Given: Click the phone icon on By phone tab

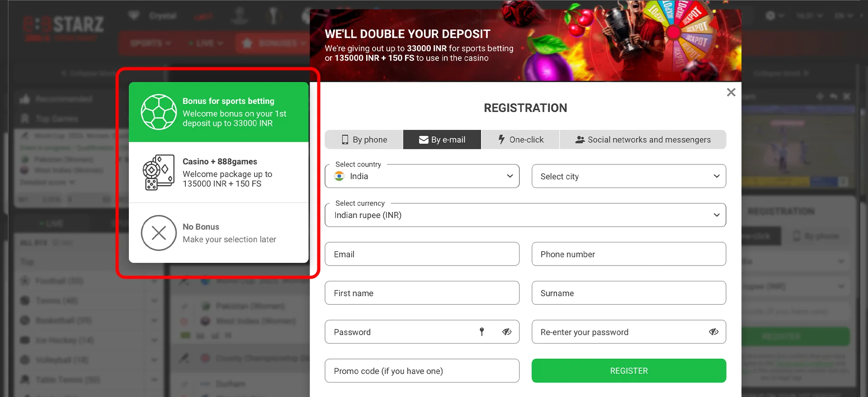Looking at the screenshot, I should click(345, 140).
